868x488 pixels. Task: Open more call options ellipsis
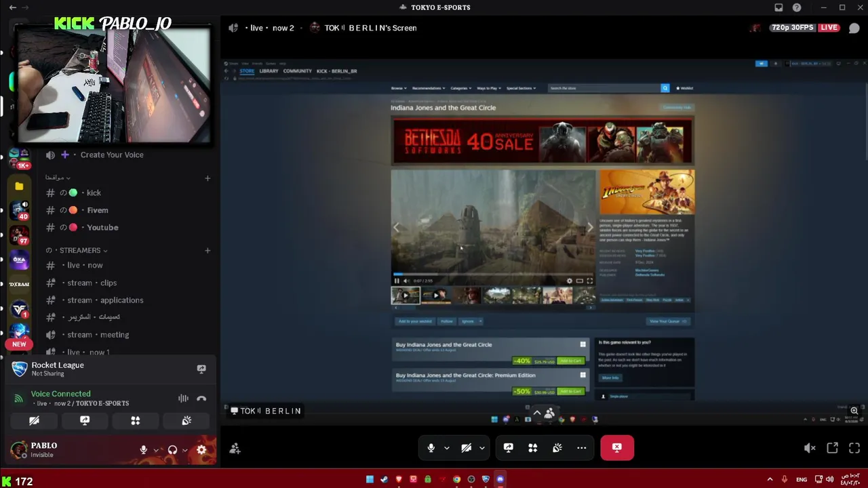tap(582, 447)
